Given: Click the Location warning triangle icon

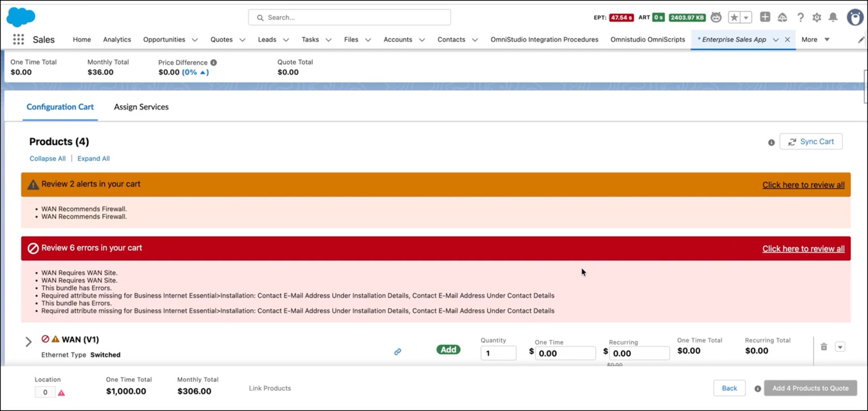Looking at the screenshot, I should tap(61, 393).
